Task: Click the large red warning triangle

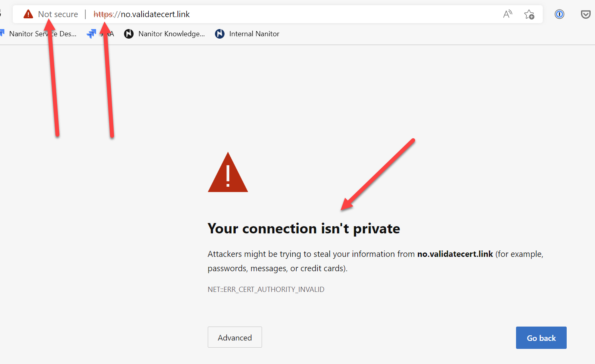Action: click(228, 173)
